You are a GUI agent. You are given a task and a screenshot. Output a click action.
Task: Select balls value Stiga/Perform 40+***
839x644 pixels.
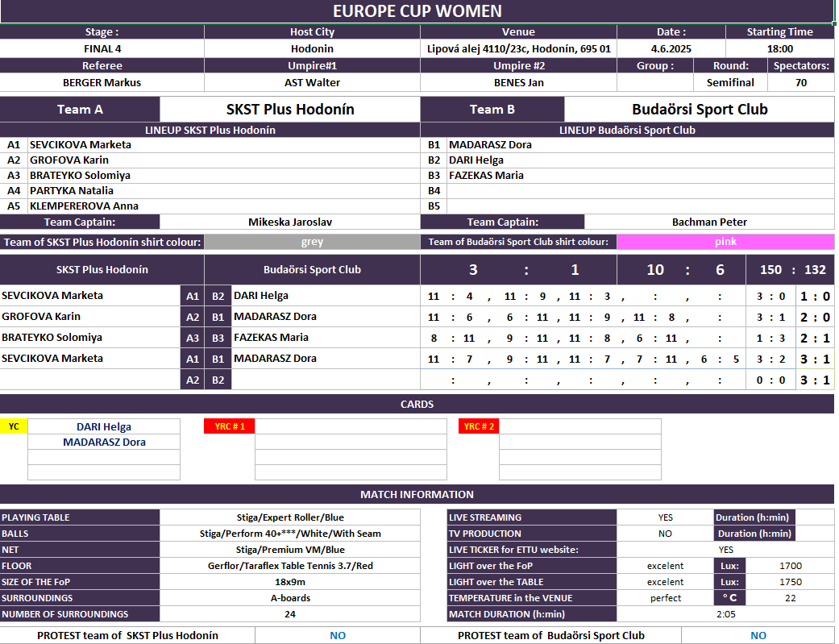tap(290, 534)
